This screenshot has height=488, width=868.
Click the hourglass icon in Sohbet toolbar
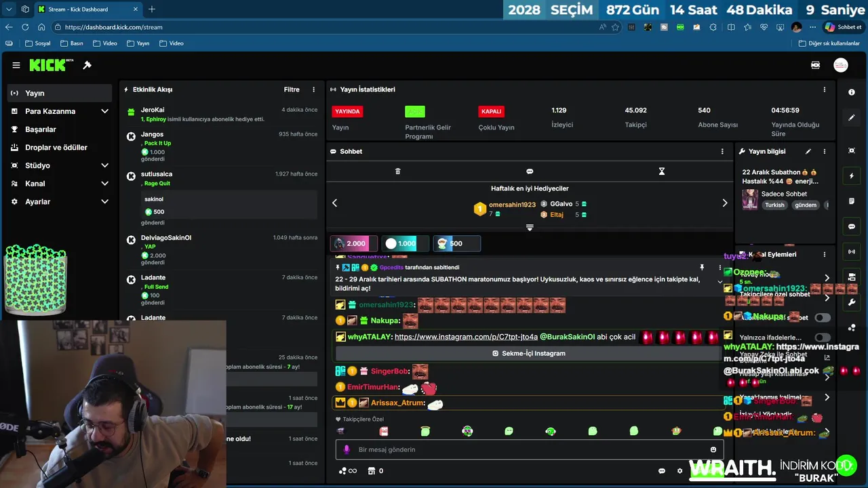(662, 171)
